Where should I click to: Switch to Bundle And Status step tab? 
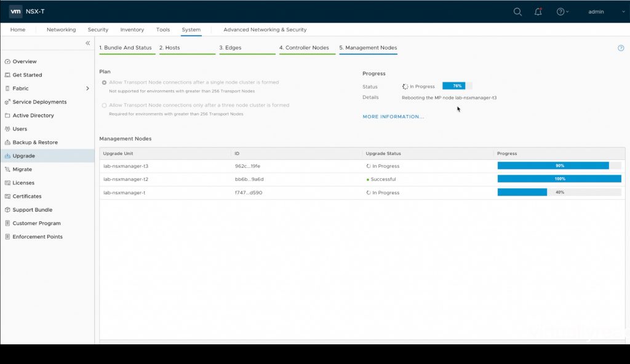click(x=126, y=48)
